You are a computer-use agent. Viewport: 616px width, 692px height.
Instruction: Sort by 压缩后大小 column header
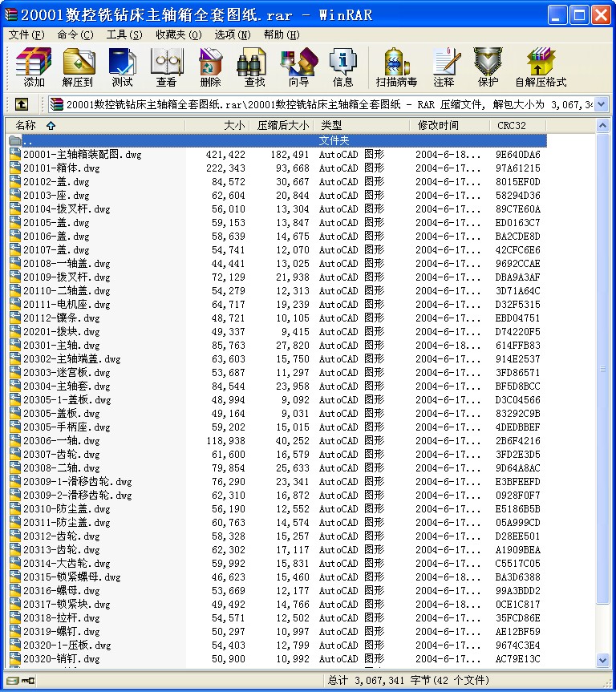[282, 125]
